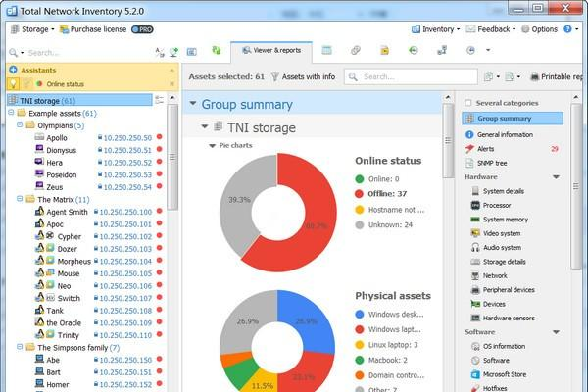Open the chain link tab icon
Viewport: 588px width, 392px height.
pyautogui.click(x=356, y=50)
